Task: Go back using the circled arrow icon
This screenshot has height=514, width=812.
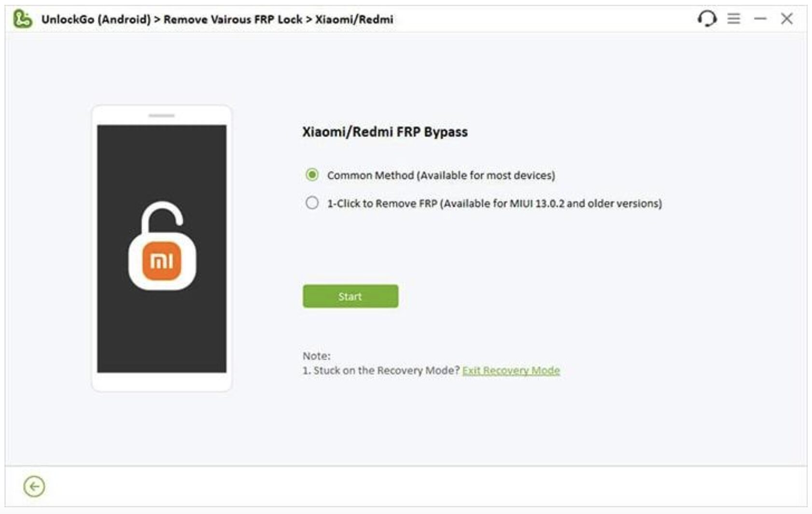Action: coord(34,486)
